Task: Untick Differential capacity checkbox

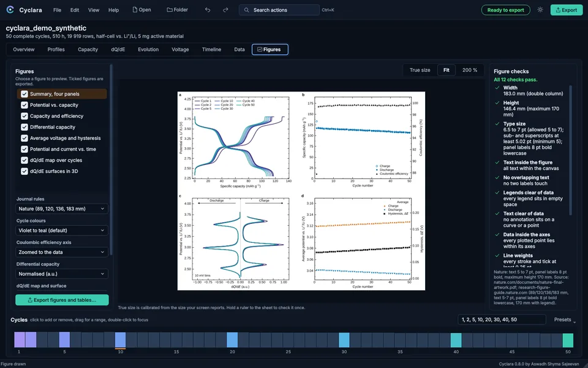Action: pos(24,127)
